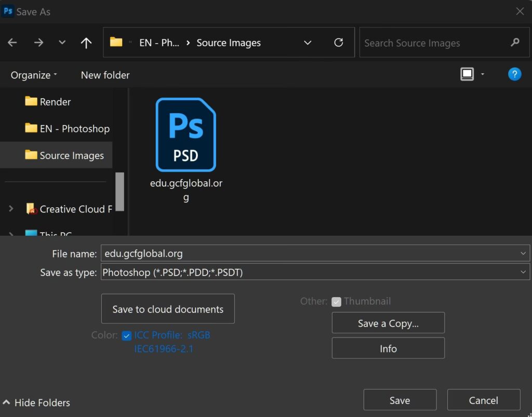
Task: Click the view layout icon
Action: coord(467,74)
